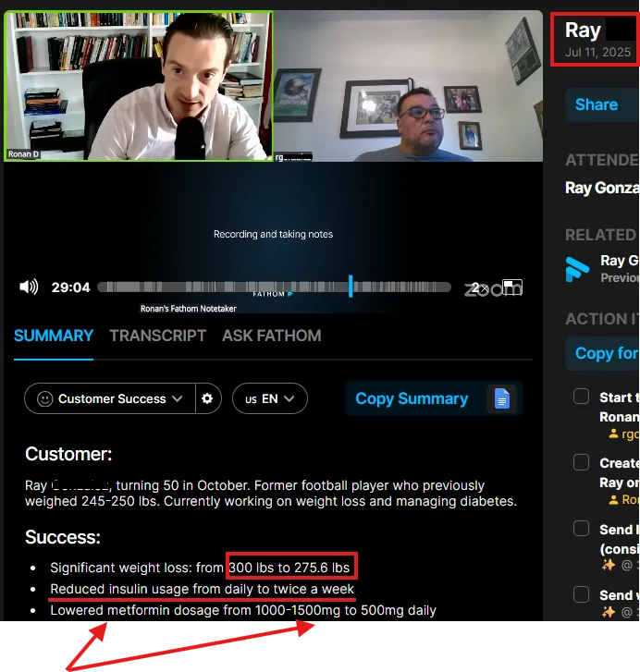Open summary template settings gear

(x=207, y=398)
